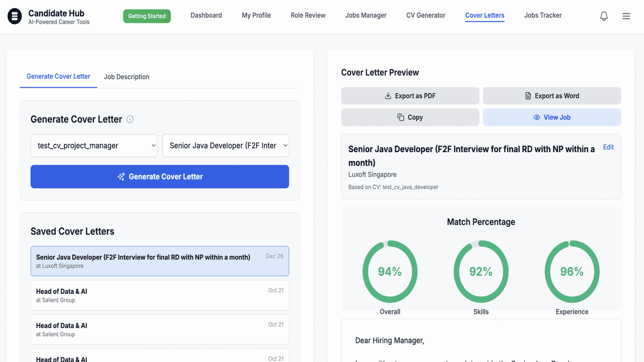This screenshot has height=362, width=644.
Task: Switch to the Job Description tab
Action: (x=127, y=77)
